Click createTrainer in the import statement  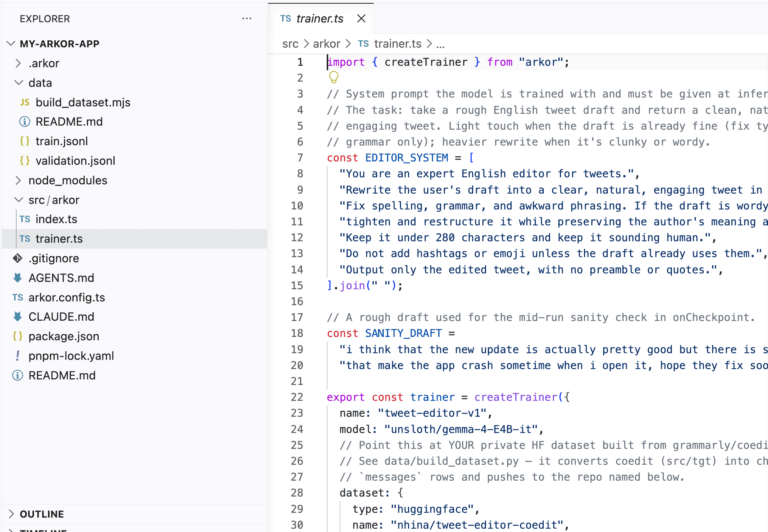[x=426, y=62]
